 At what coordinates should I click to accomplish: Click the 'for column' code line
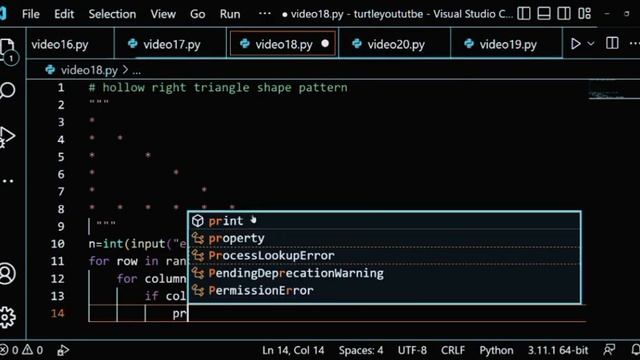click(x=151, y=278)
